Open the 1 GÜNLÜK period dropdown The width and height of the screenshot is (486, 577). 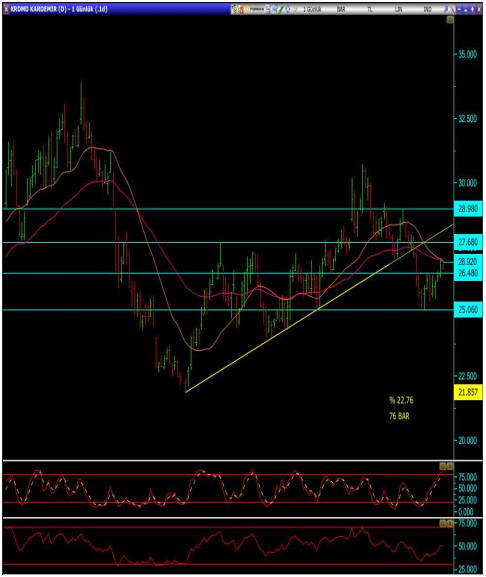tap(312, 9)
